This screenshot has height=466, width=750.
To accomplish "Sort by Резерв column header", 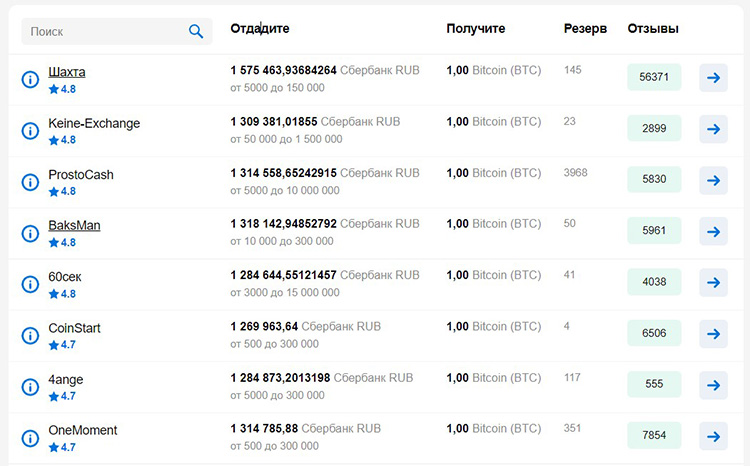I will (x=585, y=29).
